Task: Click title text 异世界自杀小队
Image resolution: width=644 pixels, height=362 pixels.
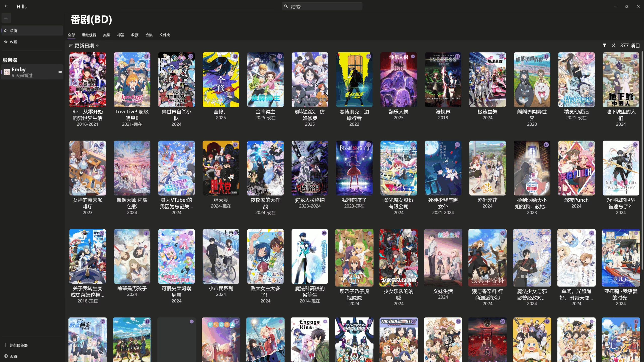Action: [x=176, y=115]
